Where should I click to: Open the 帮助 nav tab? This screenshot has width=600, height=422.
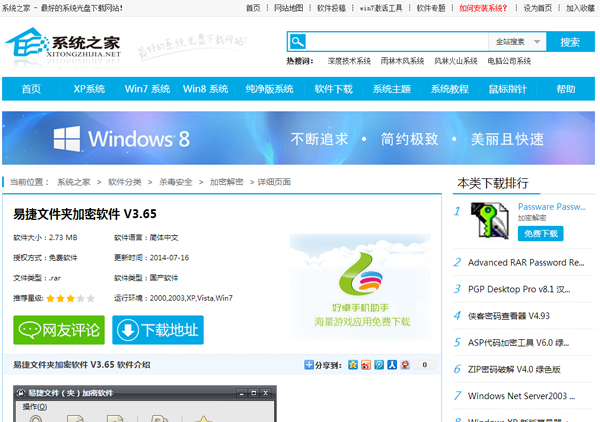tap(566, 89)
